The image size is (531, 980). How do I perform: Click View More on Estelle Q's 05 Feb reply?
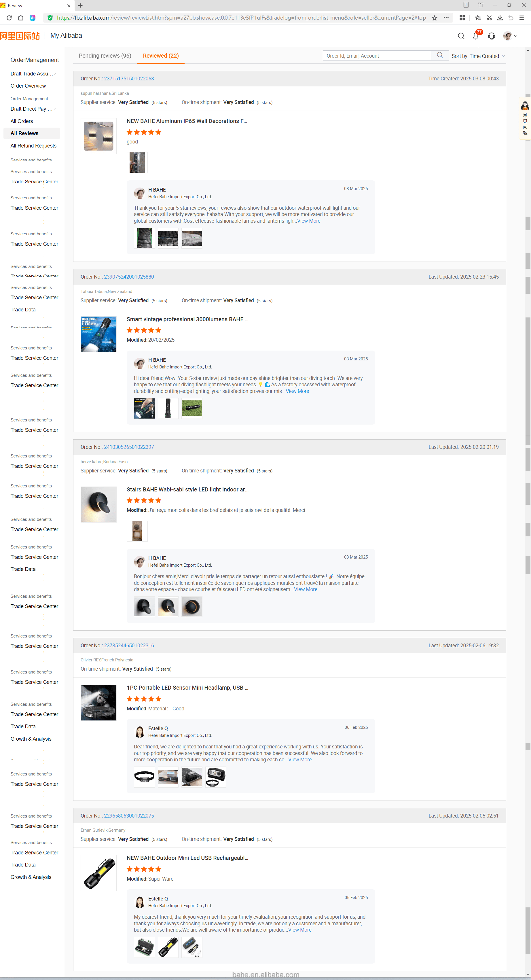[x=300, y=930]
